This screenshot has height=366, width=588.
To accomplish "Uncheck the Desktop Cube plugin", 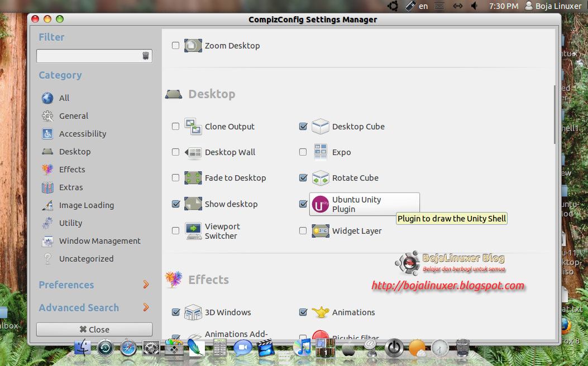I will tap(303, 126).
